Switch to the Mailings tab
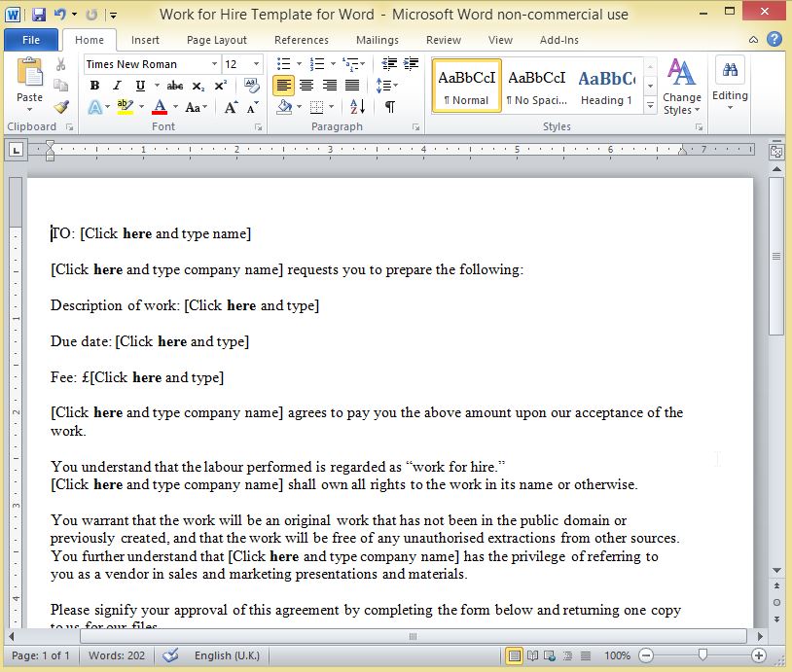 tap(378, 40)
